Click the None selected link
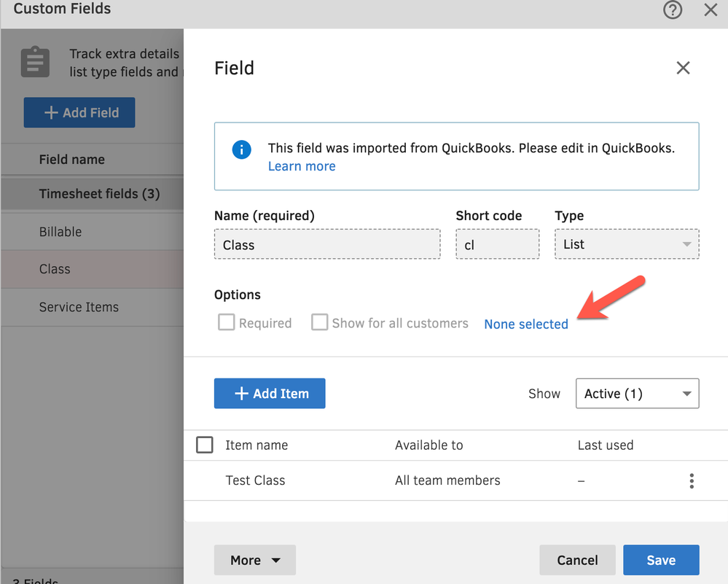The image size is (728, 584). [526, 324]
